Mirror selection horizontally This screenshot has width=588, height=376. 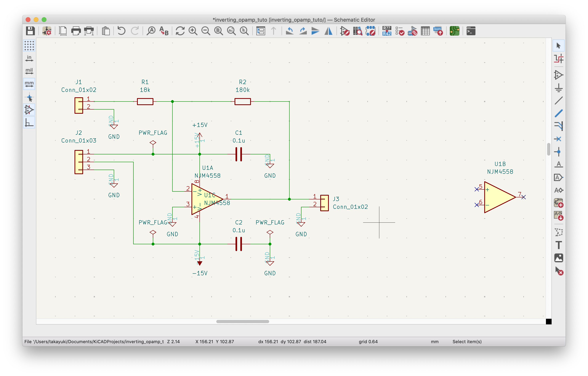coord(328,31)
